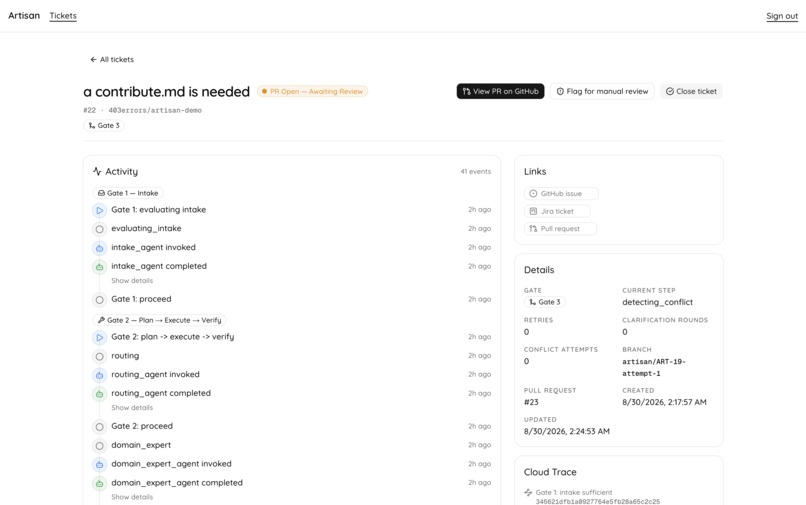
Task: Click the 41 events counter
Action: (x=475, y=171)
